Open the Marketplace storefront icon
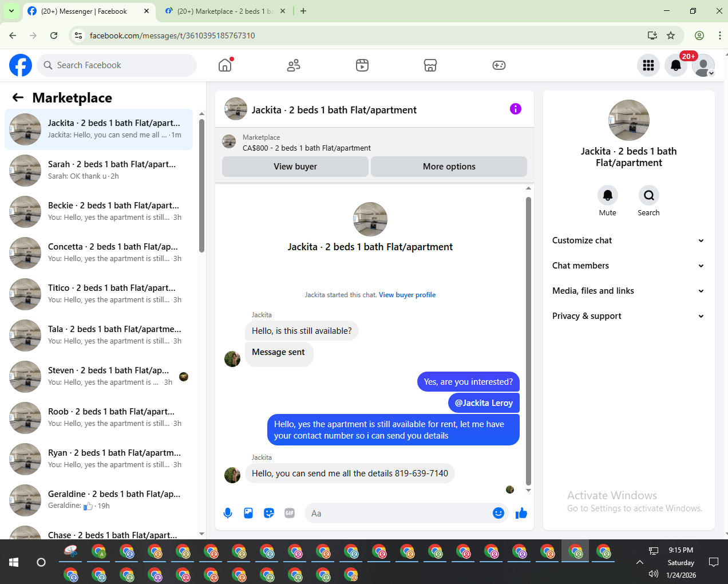 pyautogui.click(x=430, y=65)
